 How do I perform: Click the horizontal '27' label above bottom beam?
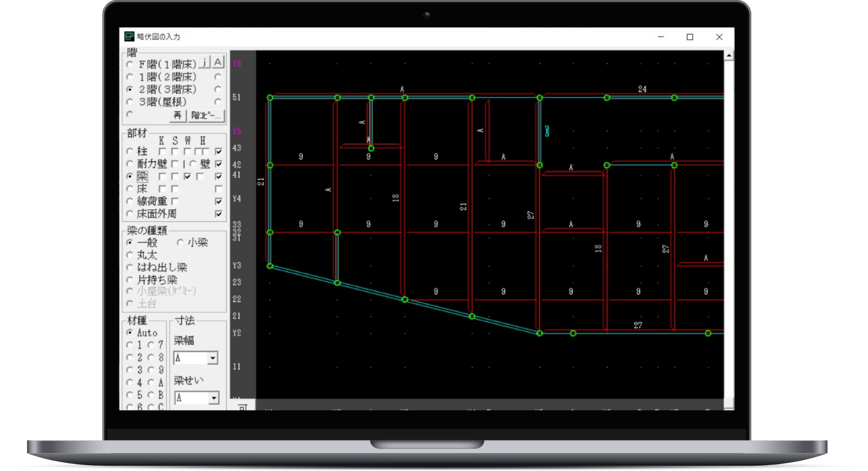click(638, 325)
